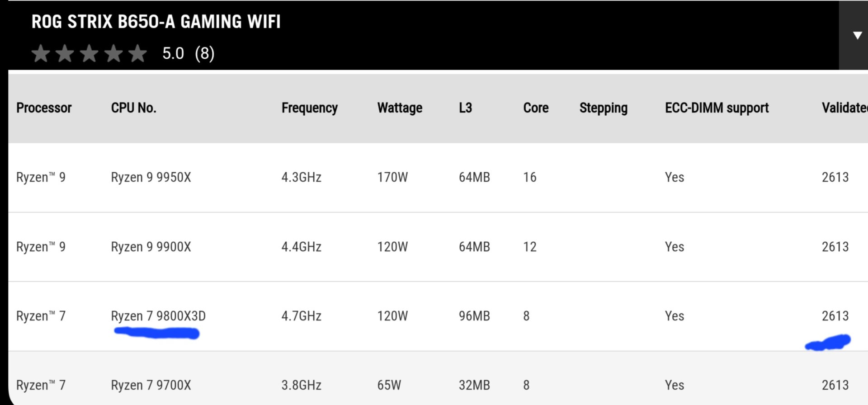Select the Ryzen 7 9800X3D entry
The image size is (868, 405).
pos(158,316)
